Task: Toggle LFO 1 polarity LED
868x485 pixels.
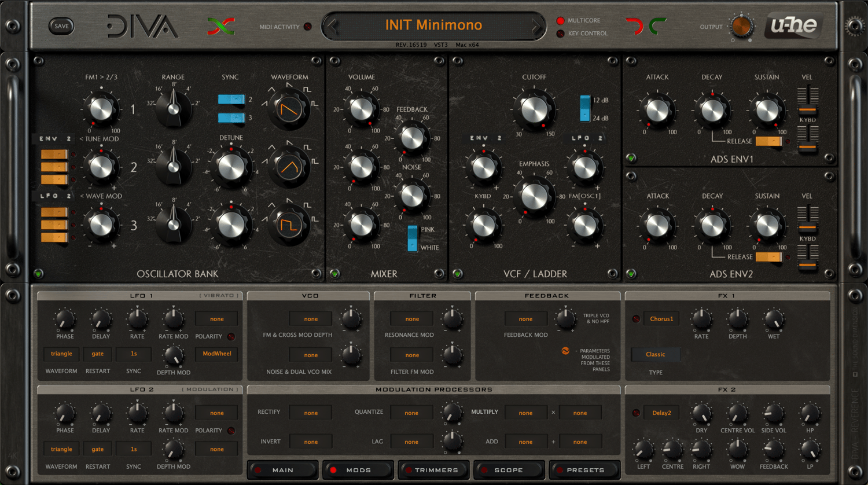Action: (231, 336)
